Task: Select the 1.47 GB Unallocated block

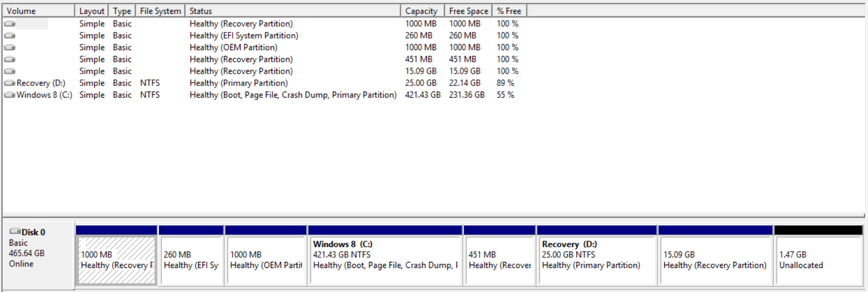Action: pyautogui.click(x=818, y=255)
